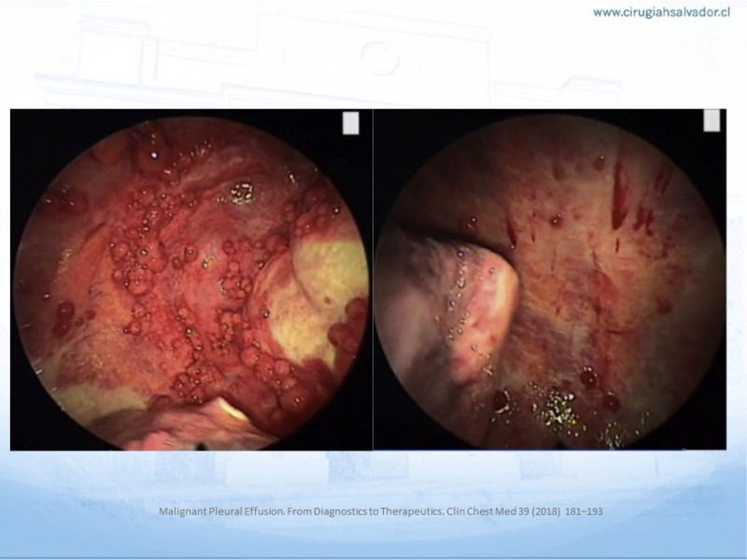Open the www.cirugiahsalvador.cl website link
747x560 pixels.
(x=661, y=12)
